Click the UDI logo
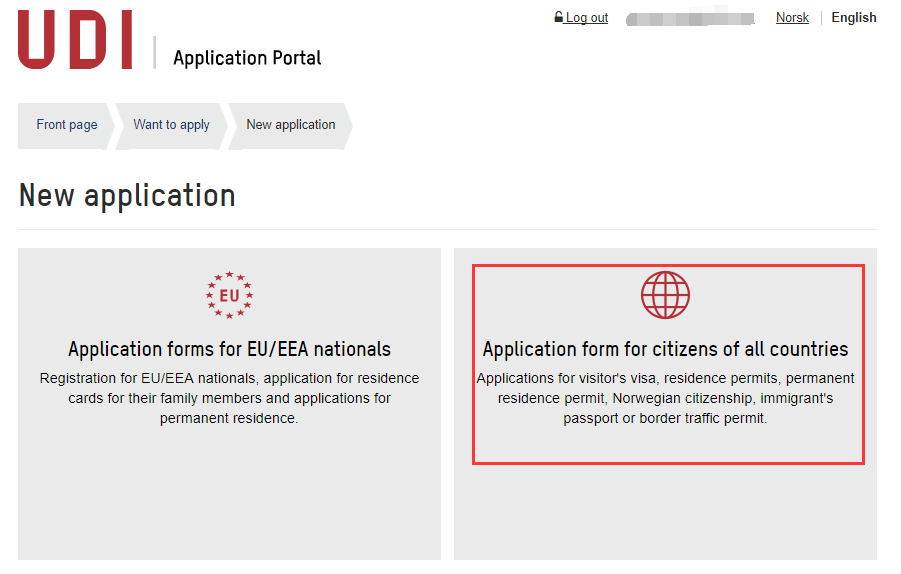This screenshot has height=574, width=901. (75, 40)
